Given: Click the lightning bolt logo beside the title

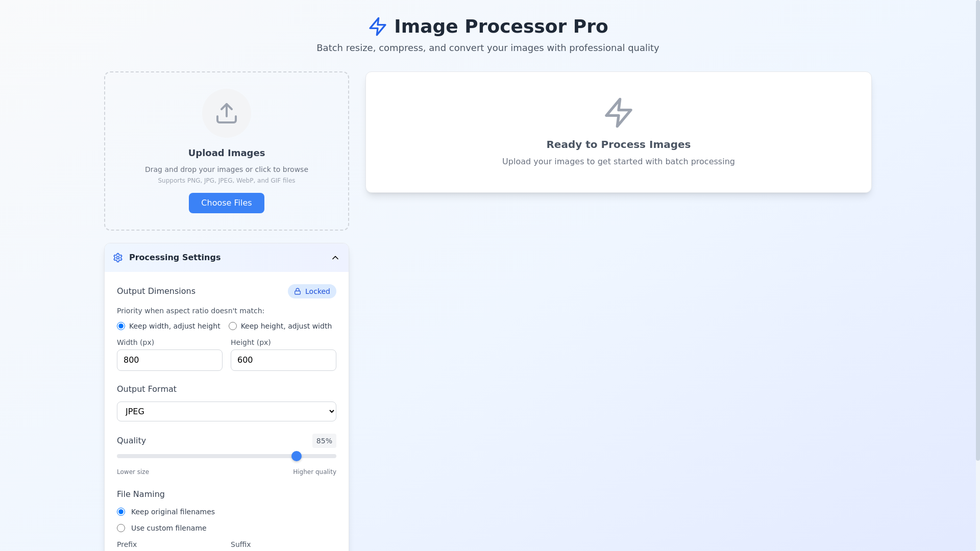Looking at the screenshot, I should [x=378, y=27].
